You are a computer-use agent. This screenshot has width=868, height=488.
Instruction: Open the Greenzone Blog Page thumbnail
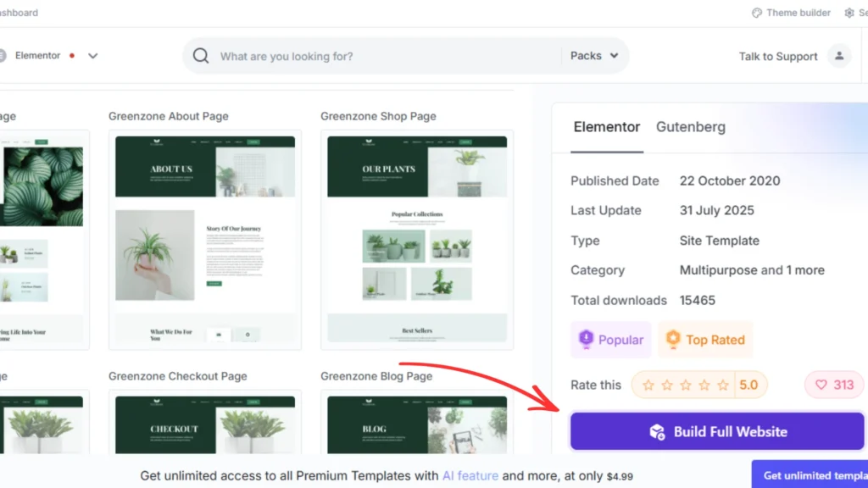coord(417,423)
